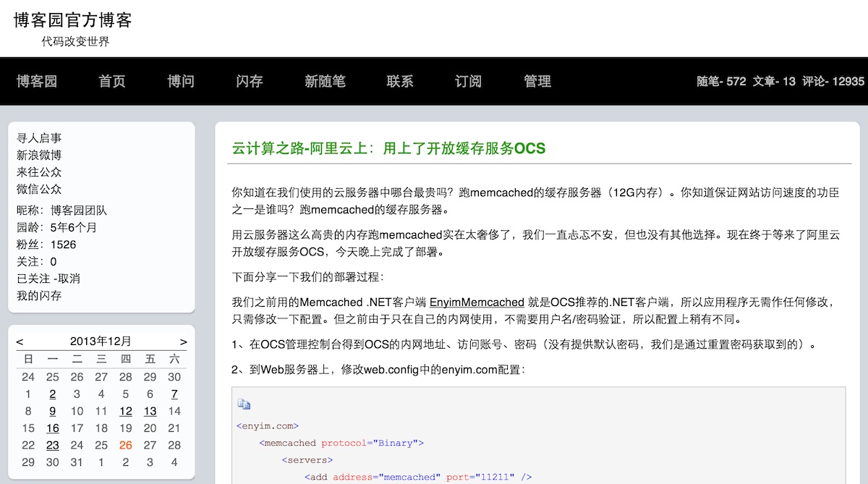Screen dimensions: 868x484
Task: Open 闪存 in the navigation bar
Action: (x=250, y=82)
